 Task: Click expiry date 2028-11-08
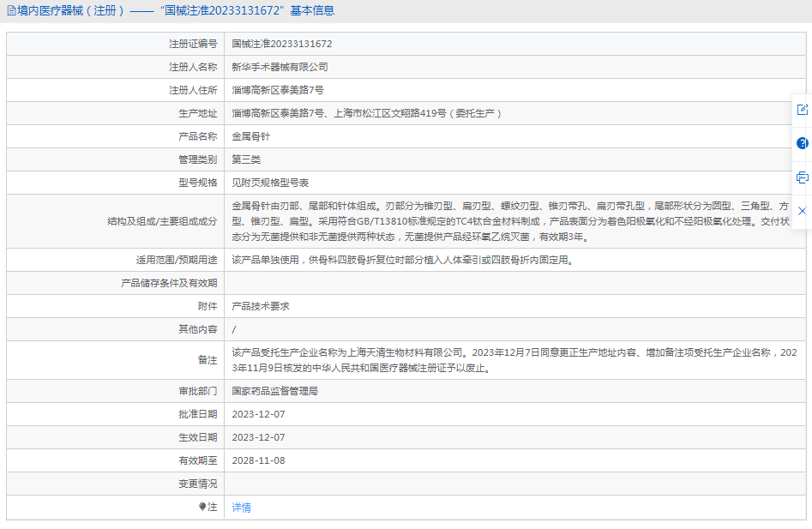click(x=258, y=460)
